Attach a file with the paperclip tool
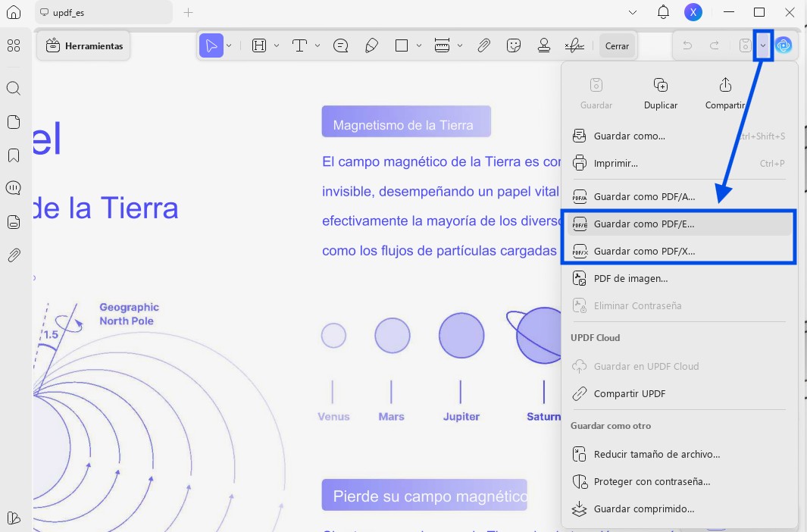The width and height of the screenshot is (807, 532). tap(483, 45)
